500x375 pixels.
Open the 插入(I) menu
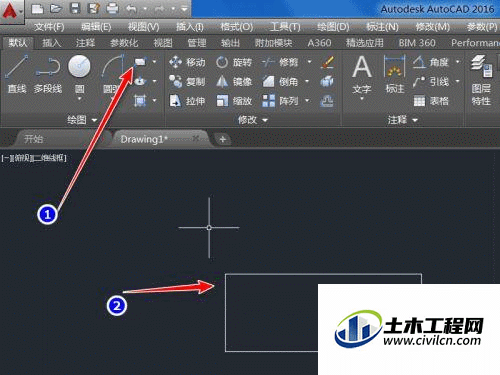click(x=190, y=27)
